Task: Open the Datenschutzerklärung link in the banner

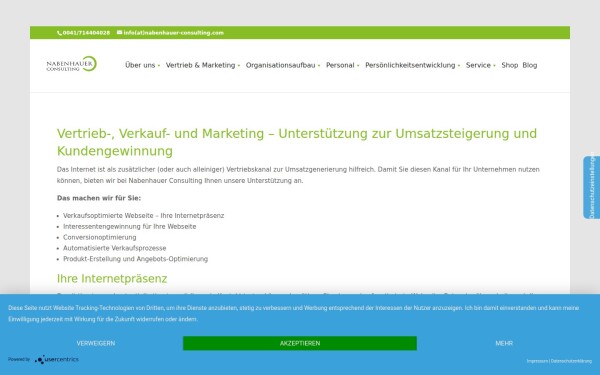Action: [x=571, y=361]
